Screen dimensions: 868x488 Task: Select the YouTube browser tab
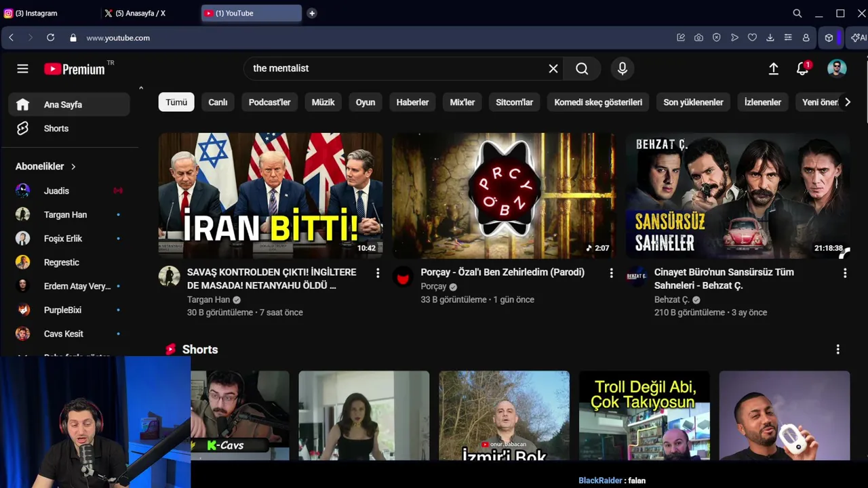251,13
